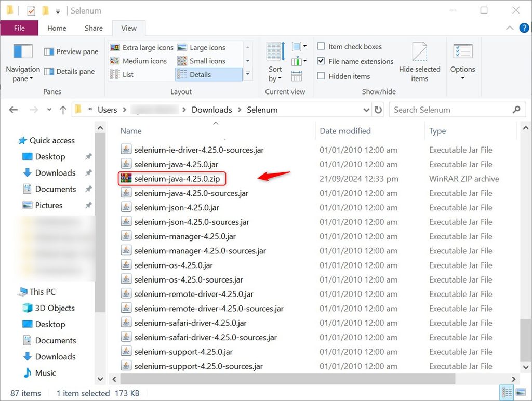Toggle the Details pane
The image size is (532, 401).
[70, 71]
